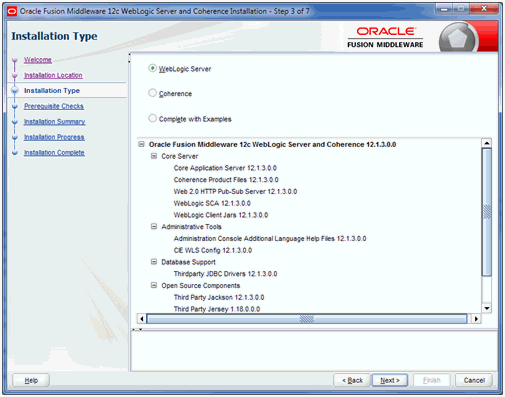Select Coherence Product Files 12.1.3.0.0 row
Image resolution: width=505 pixels, height=397 pixels.
coord(226,180)
